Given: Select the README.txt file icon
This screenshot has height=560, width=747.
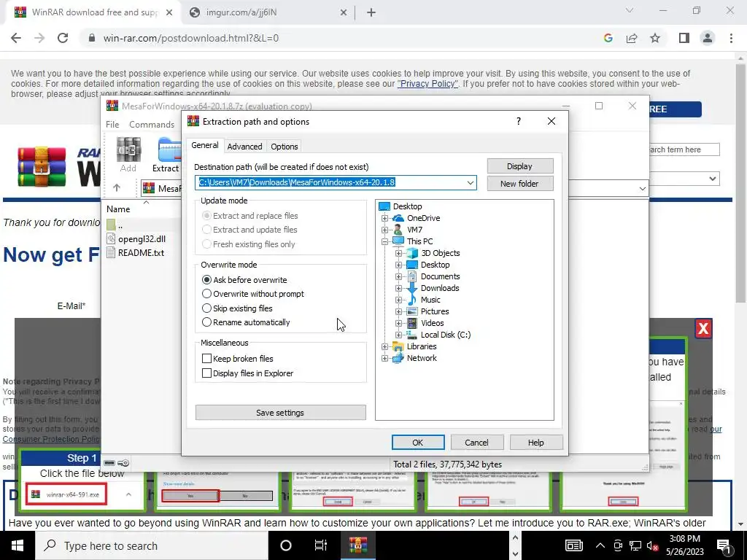Looking at the screenshot, I should (111, 252).
